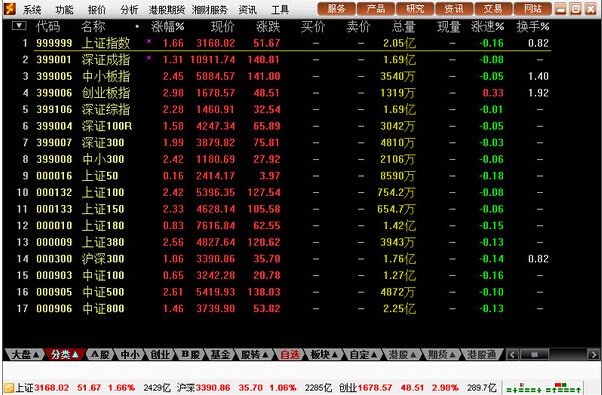Switch to the A股 tab
The image size is (602, 395).
pos(100,354)
